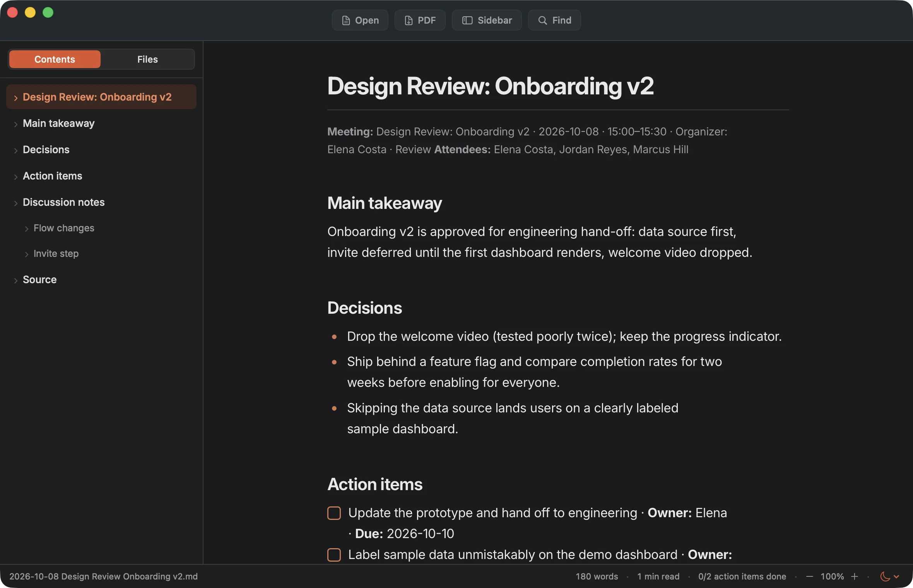
Task: Expand chevron beside Design Review: Onboarding v2
Action: 15,98
